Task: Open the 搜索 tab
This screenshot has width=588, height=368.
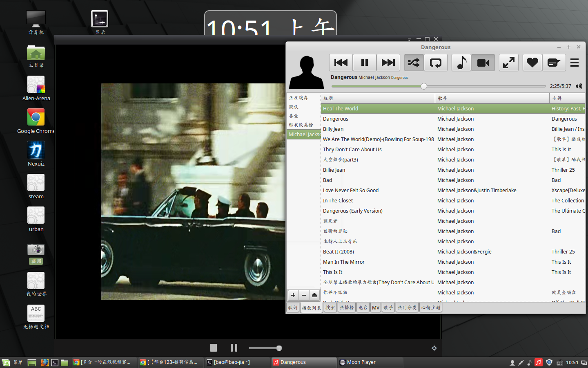Action: click(x=330, y=307)
